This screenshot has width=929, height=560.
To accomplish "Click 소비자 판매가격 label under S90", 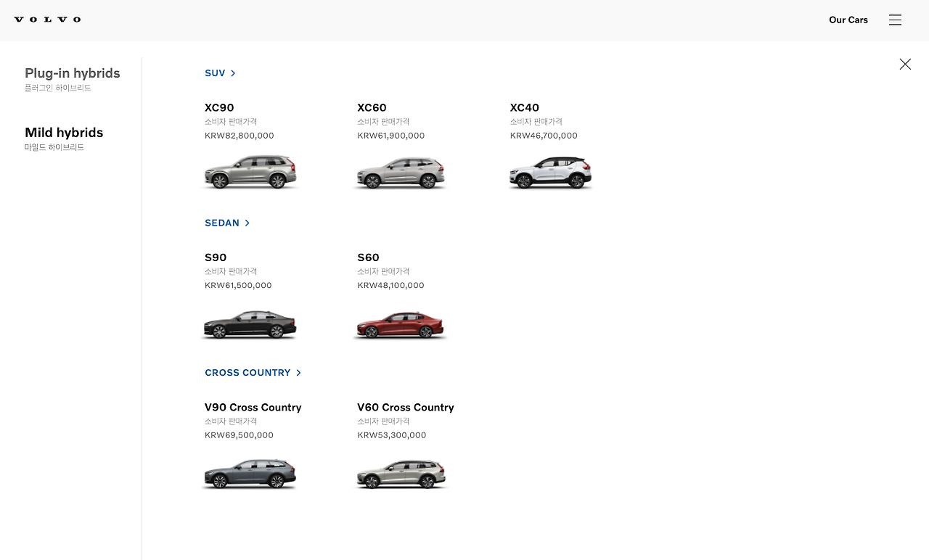I will pos(231,272).
